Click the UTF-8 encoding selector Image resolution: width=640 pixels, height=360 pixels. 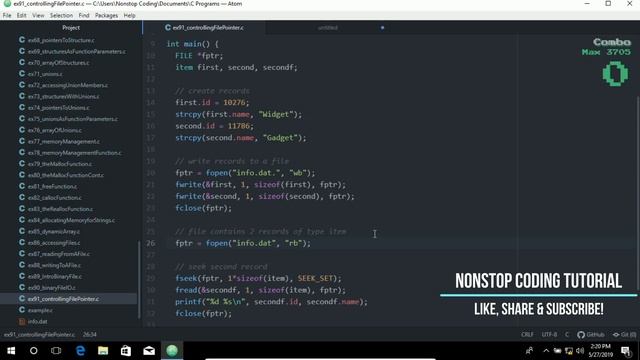[x=549, y=335]
